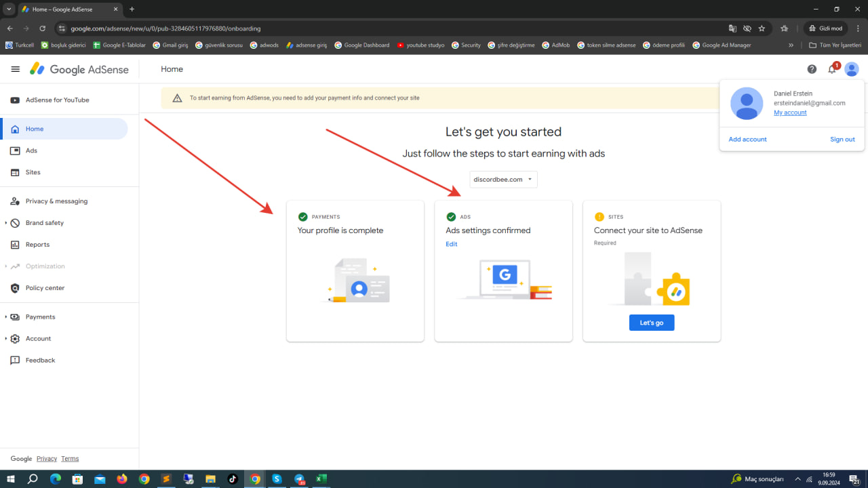Open the discordbee.com site dropdown

(503, 180)
